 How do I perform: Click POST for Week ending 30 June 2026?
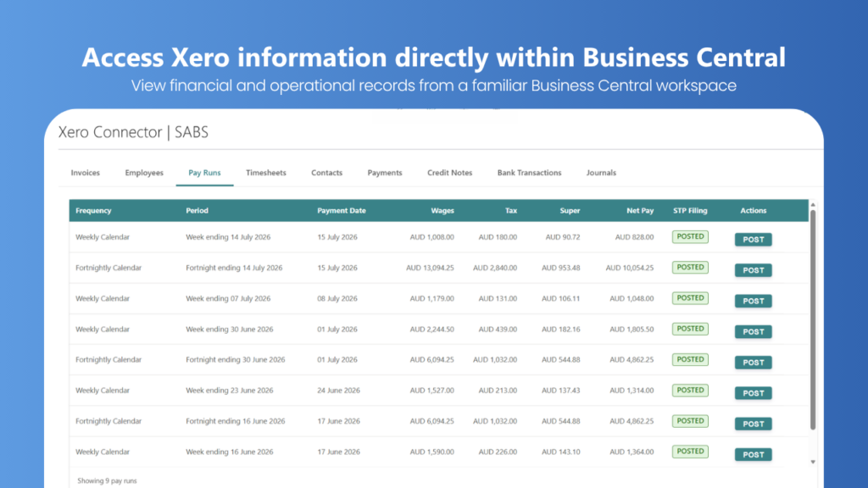753,331
